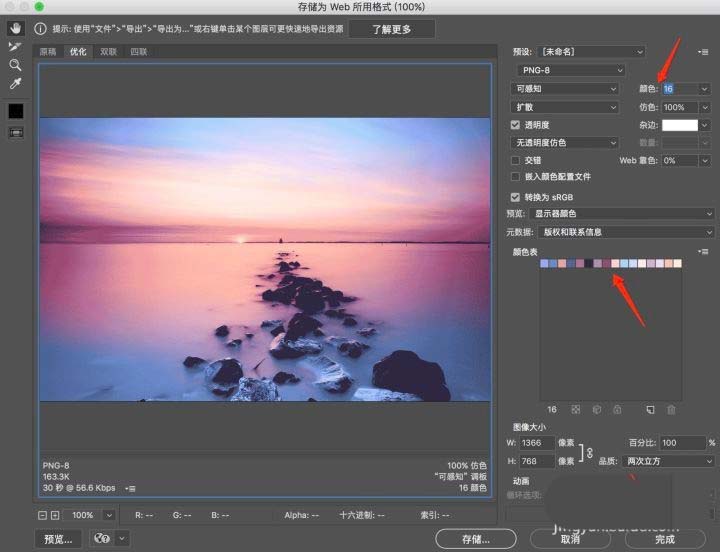Screen dimensions: 720x552
Task: Click the 取消 button
Action: [570, 539]
